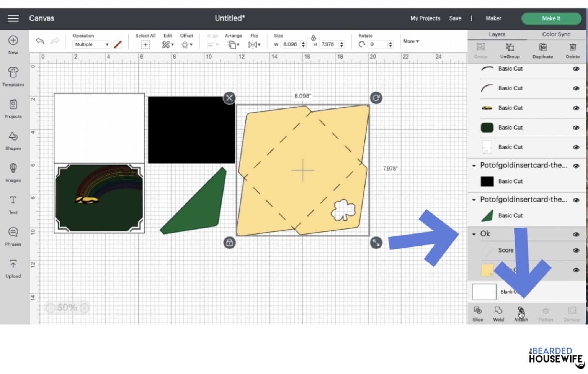The image size is (588, 374).
Task: Expand the More toolbar menu
Action: pyautogui.click(x=411, y=41)
